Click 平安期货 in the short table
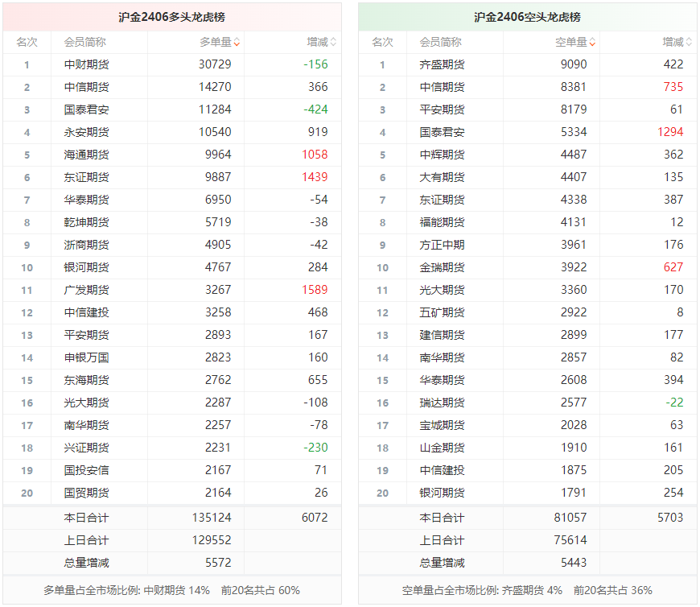Viewport: 700px width, 607px height. tap(442, 109)
